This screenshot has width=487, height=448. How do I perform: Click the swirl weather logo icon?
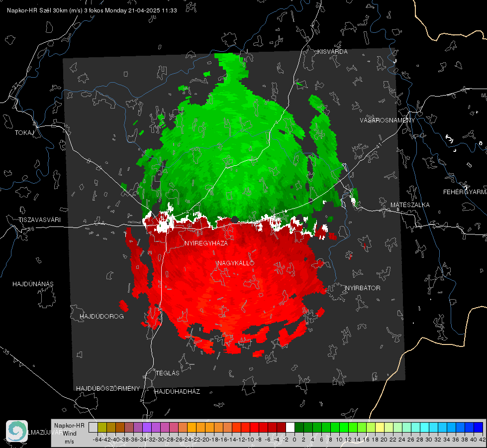(17, 431)
